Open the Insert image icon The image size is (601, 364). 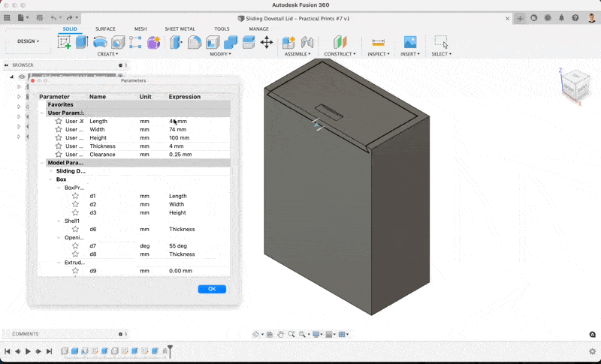tap(410, 43)
